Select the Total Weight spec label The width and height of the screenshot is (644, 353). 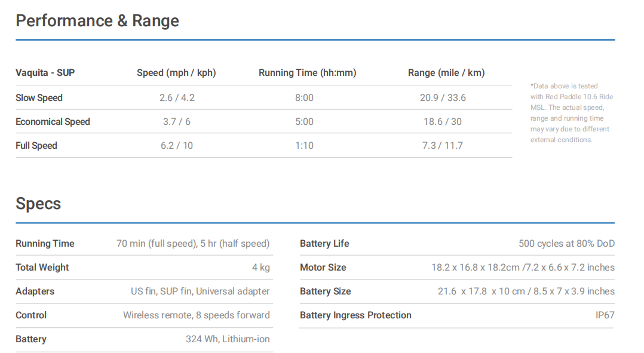(x=42, y=267)
